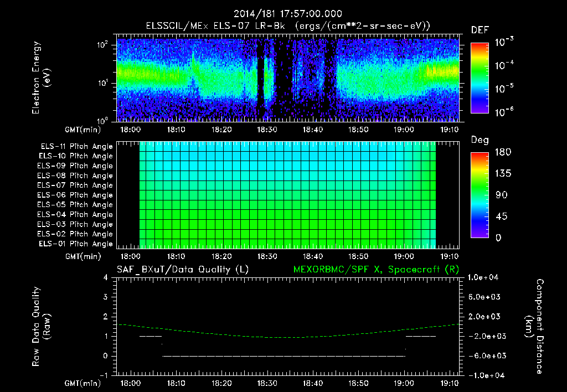Select the ELS-08 Pitch Angle row label
Viewport: 567px width, 392px height.
(75, 176)
